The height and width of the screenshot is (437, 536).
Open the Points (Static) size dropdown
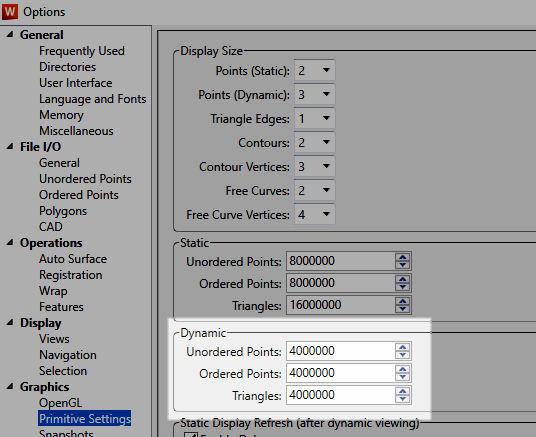pyautogui.click(x=314, y=70)
